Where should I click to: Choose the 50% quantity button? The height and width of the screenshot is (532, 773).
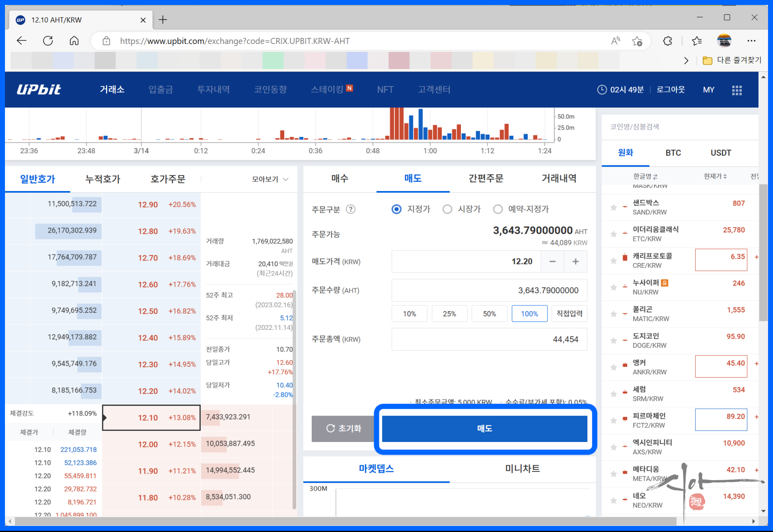tap(489, 314)
